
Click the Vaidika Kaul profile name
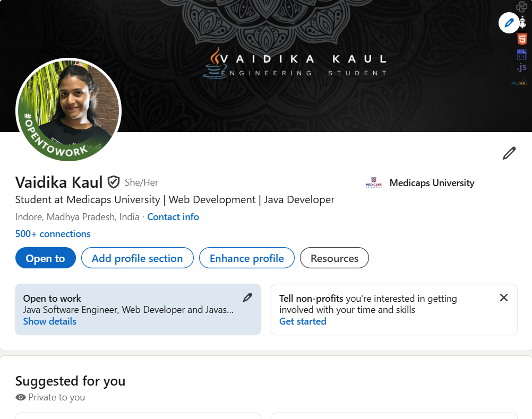[x=59, y=182]
